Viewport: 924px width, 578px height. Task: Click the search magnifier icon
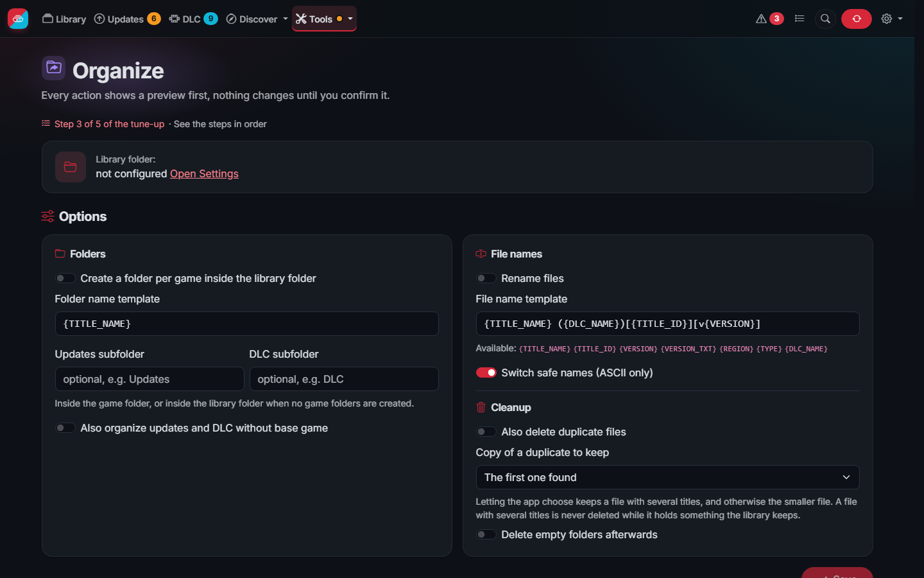tap(825, 19)
